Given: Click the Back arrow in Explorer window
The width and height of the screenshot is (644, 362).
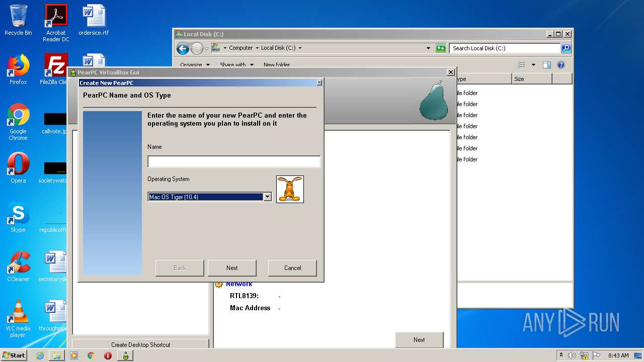Looking at the screenshot, I should (183, 48).
